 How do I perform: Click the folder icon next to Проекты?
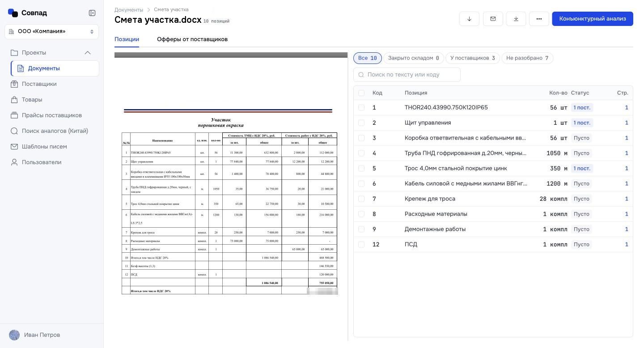14,53
